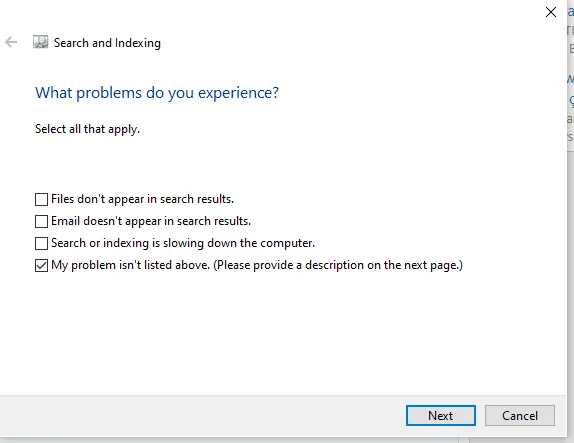Dismiss the wizard with the Cancel button
This screenshot has width=574, height=443.
(x=520, y=416)
